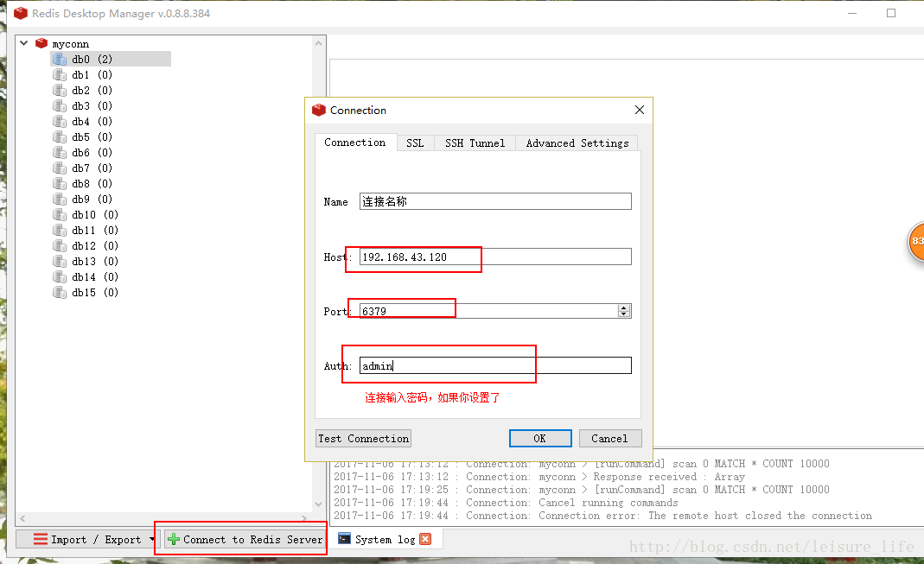Image resolution: width=924 pixels, height=564 pixels.
Task: Click Connect to Redis Server button
Action: click(x=245, y=539)
